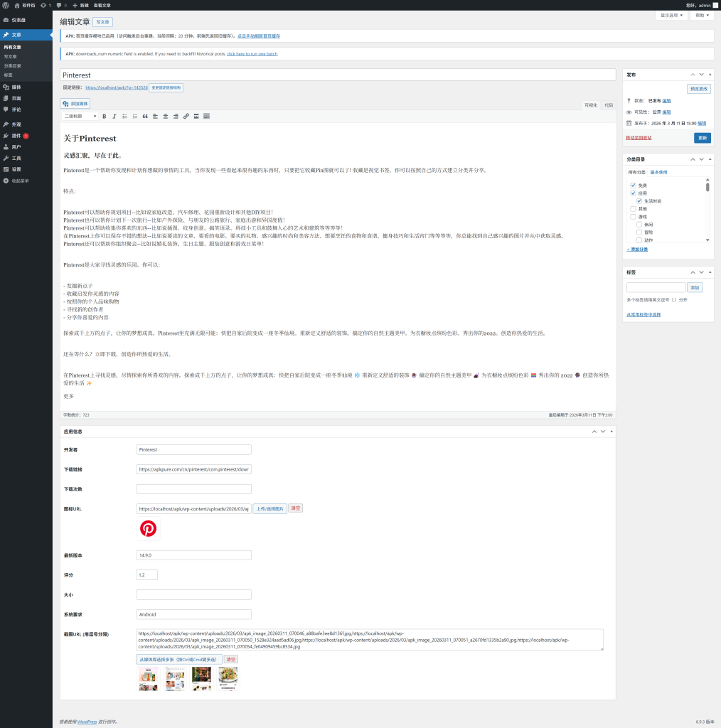Open the 二级标题 paragraph format dropdown
This screenshot has width=721, height=728.
[80, 116]
